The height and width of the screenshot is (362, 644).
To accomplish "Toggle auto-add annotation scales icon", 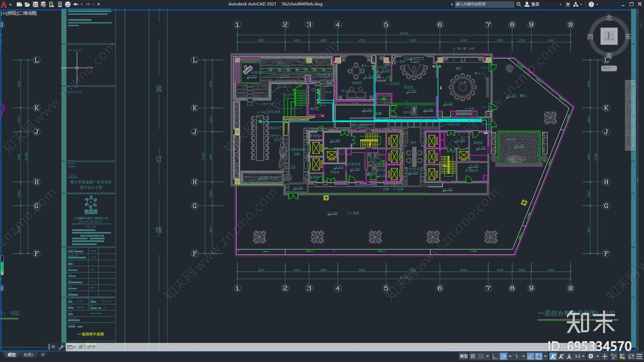I will [x=561, y=356].
